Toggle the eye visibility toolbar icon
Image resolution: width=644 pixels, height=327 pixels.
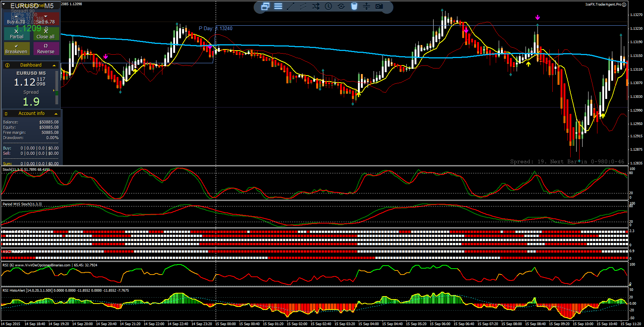click(341, 6)
